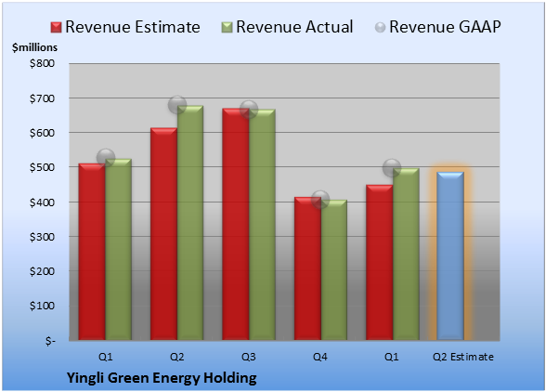Click the 'Yingli Green Energy Holding' title
This screenshot has width=546, height=392.
coord(162,378)
